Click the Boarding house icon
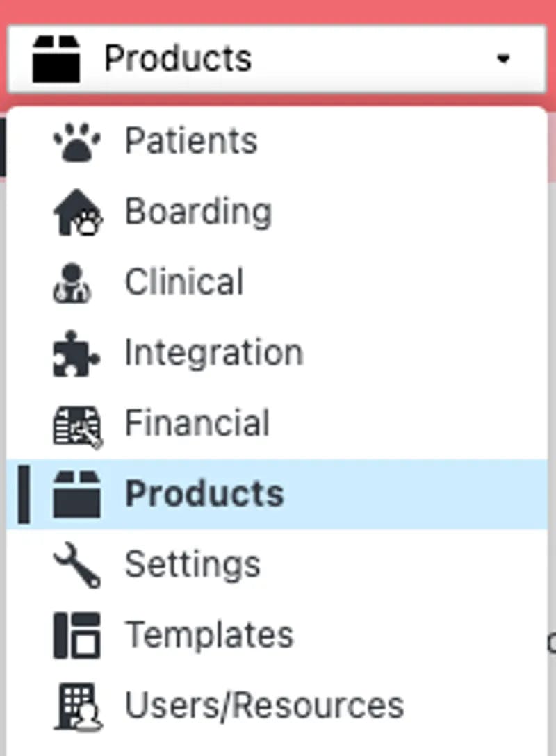 (76, 212)
